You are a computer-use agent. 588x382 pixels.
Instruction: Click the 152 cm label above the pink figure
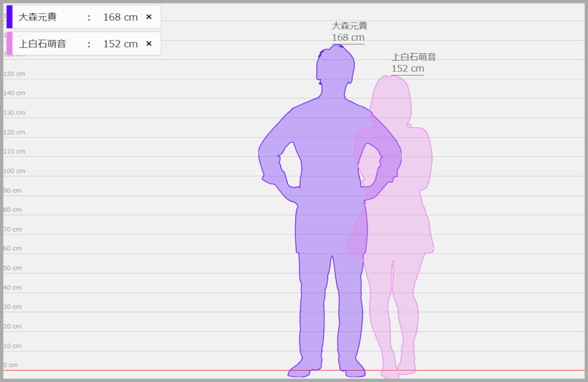pos(408,69)
